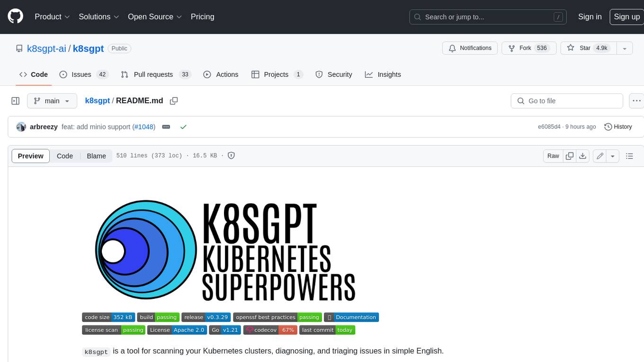
Task: Open the k8sgpt-ai organization link
Action: 46,48
